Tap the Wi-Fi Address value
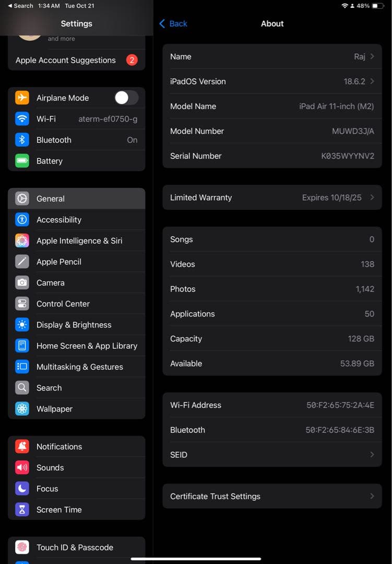 click(340, 405)
